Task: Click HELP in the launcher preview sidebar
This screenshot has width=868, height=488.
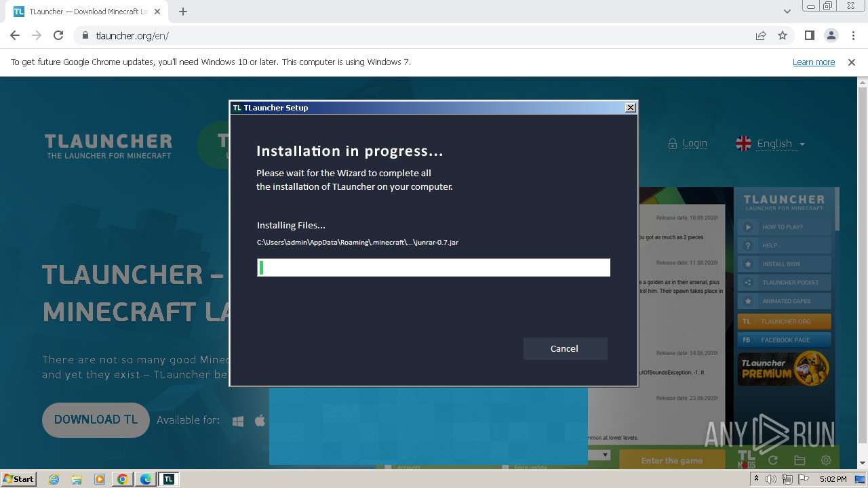Action: (784, 245)
